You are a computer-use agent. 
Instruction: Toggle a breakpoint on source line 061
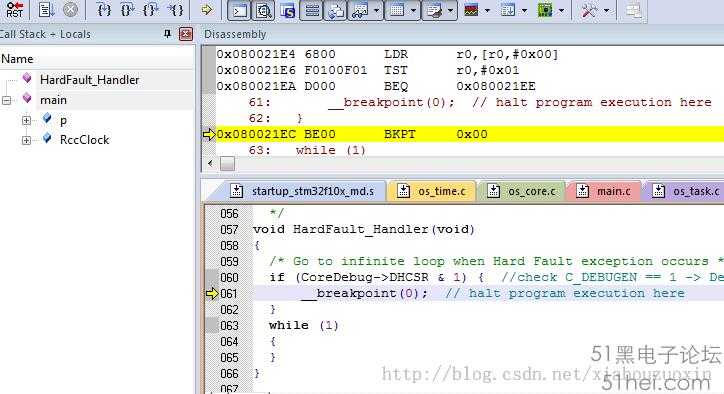[211, 294]
